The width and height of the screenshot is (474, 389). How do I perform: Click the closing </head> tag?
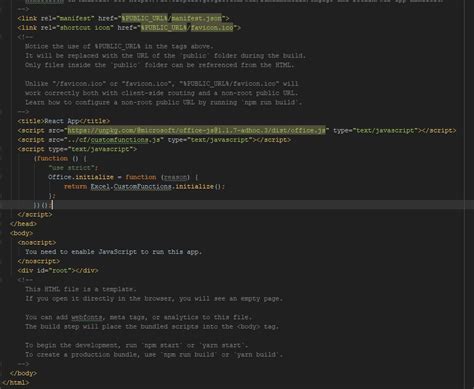pyautogui.click(x=23, y=224)
